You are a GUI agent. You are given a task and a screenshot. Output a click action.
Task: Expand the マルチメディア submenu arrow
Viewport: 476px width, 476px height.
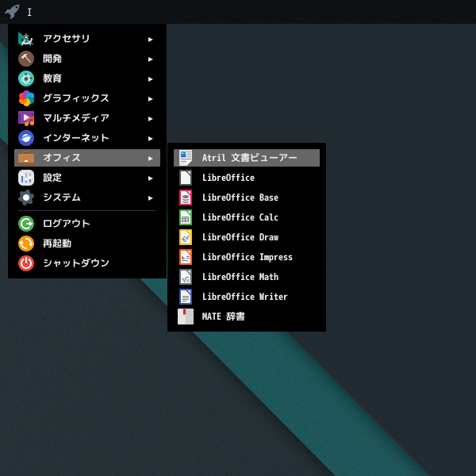pyautogui.click(x=150, y=119)
